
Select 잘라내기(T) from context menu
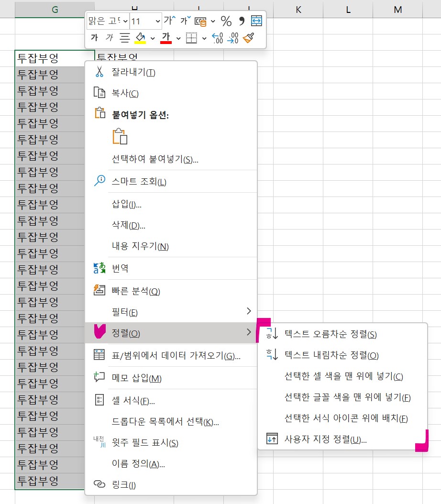pos(171,72)
